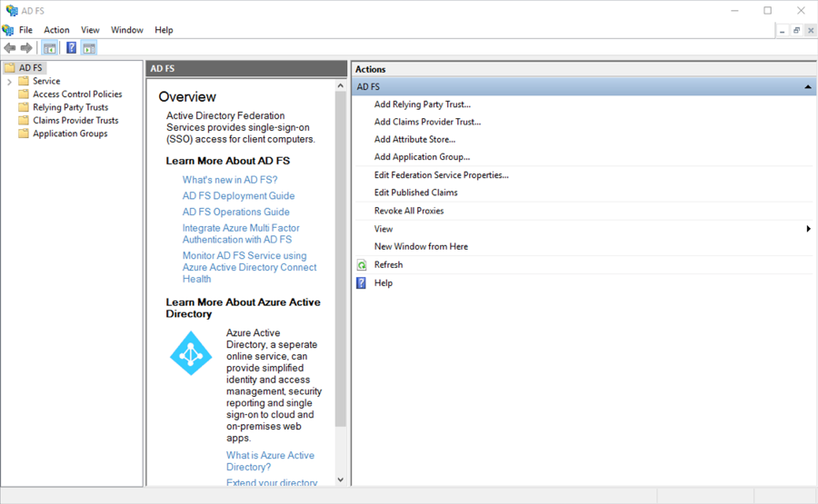Expand the Service tree node
This screenshot has height=504, width=818.
pos(9,82)
